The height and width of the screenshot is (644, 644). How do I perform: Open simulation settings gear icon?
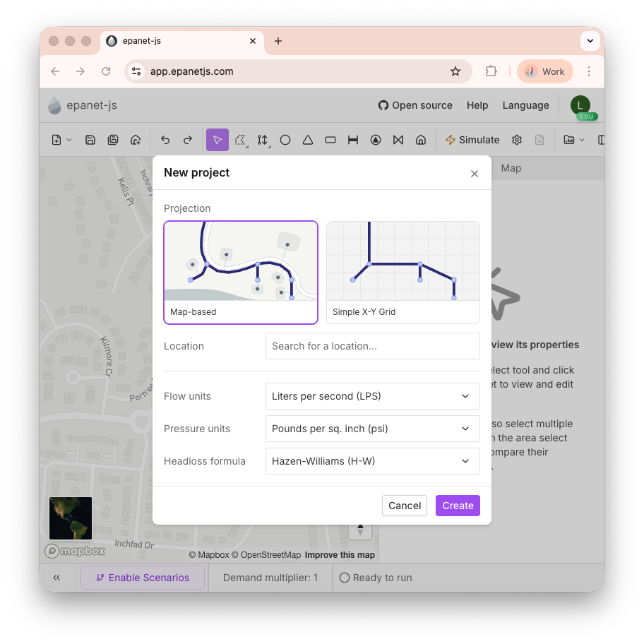point(517,140)
